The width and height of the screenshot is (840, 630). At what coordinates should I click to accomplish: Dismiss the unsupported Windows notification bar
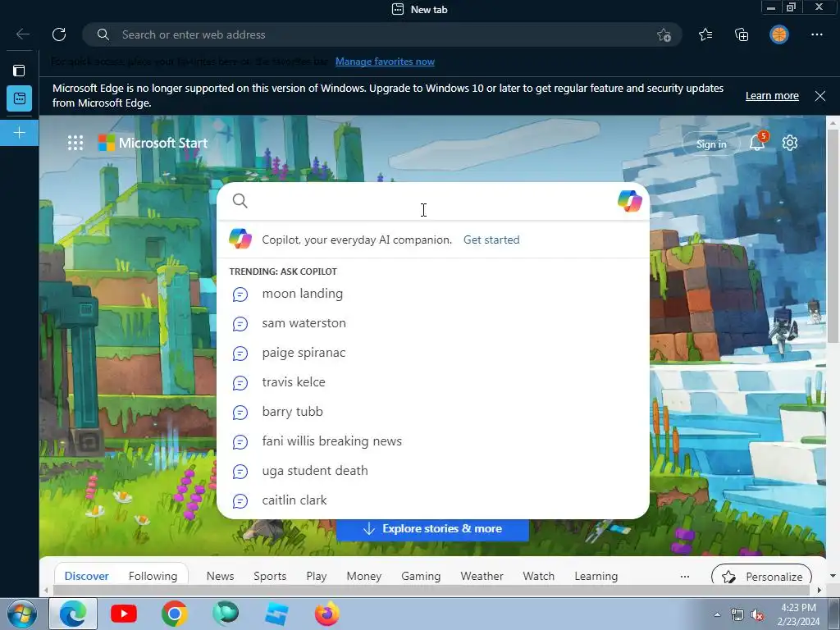pyautogui.click(x=819, y=96)
